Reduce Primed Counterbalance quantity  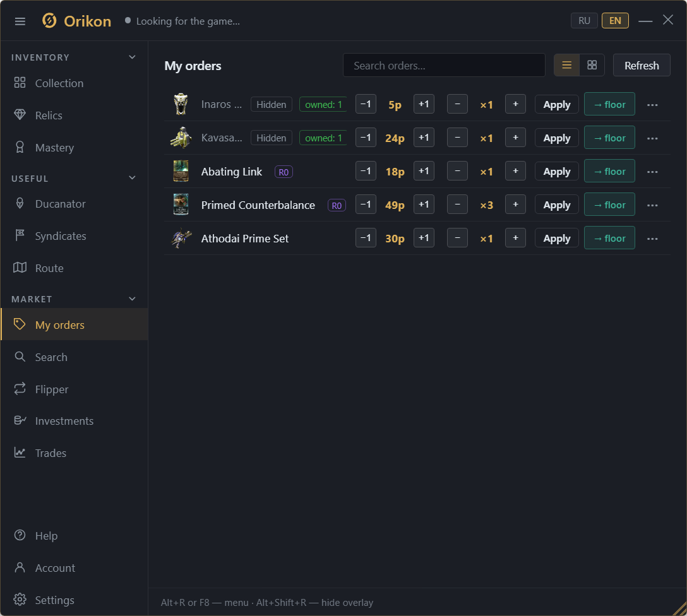[x=457, y=204]
